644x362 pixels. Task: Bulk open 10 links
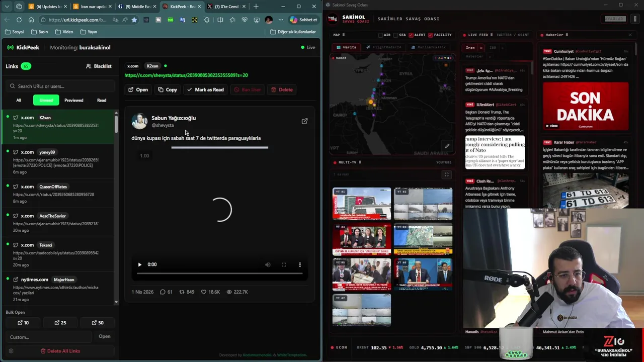click(x=23, y=323)
